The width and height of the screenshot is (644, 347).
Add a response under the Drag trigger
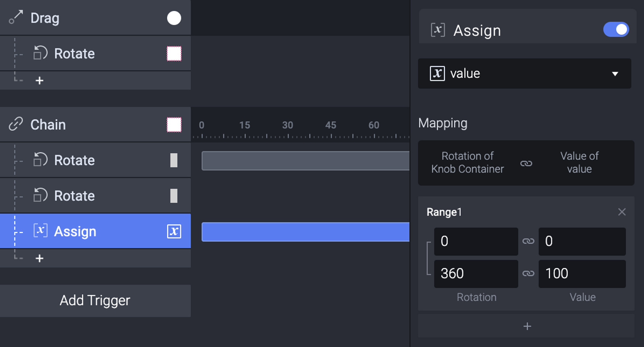pos(39,80)
